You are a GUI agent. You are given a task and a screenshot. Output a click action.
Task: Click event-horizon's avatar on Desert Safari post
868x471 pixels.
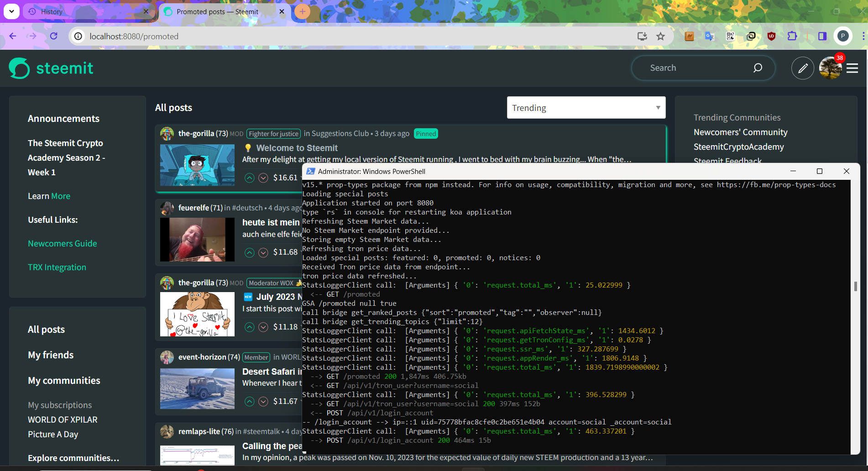click(x=167, y=357)
